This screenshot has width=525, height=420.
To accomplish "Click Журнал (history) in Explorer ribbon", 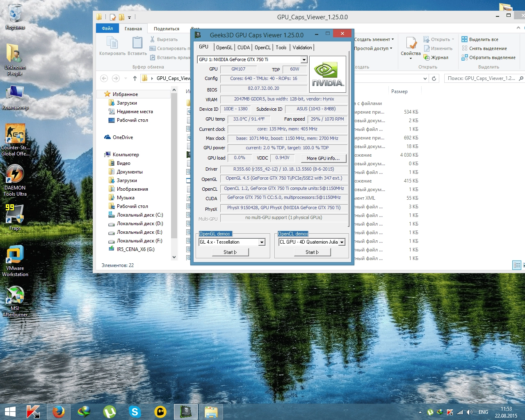I will click(436, 57).
